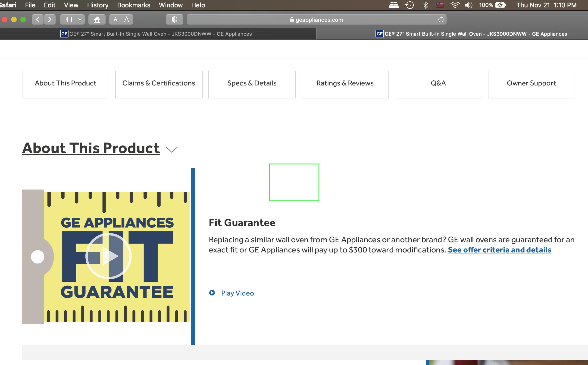Open the Edit menu
Image resolution: width=588 pixels, height=365 pixels.
[x=50, y=5]
